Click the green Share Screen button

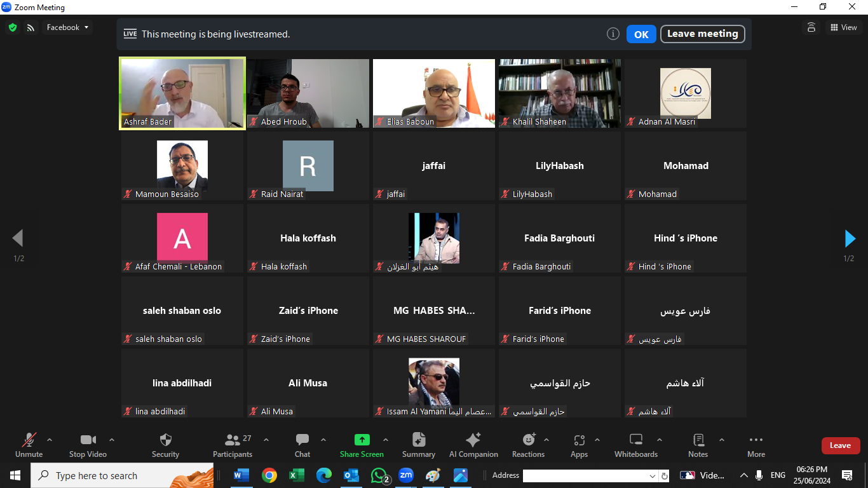[x=362, y=440]
